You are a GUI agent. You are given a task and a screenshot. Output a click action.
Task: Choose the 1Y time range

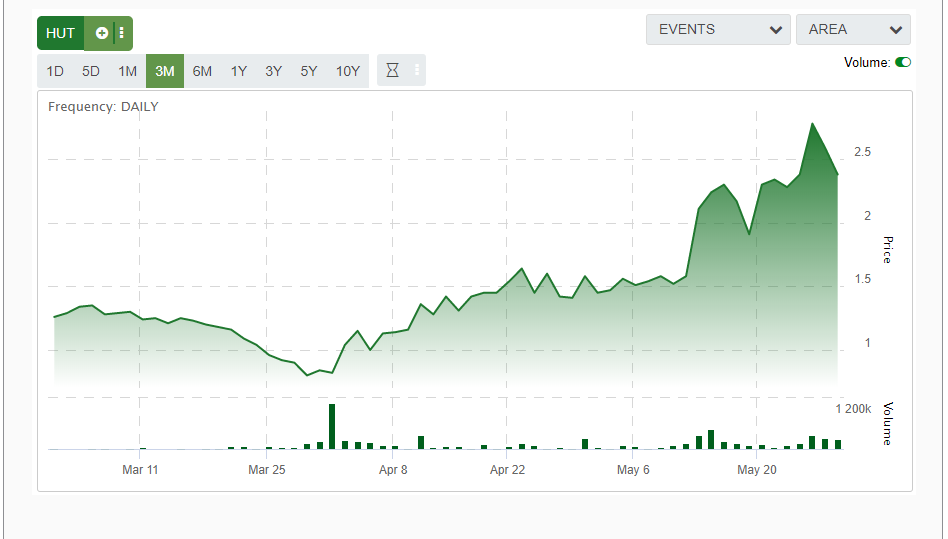tap(239, 71)
